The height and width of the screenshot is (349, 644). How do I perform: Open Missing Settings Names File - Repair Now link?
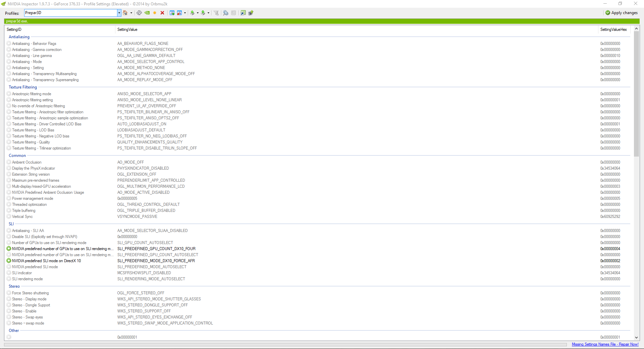(605, 344)
